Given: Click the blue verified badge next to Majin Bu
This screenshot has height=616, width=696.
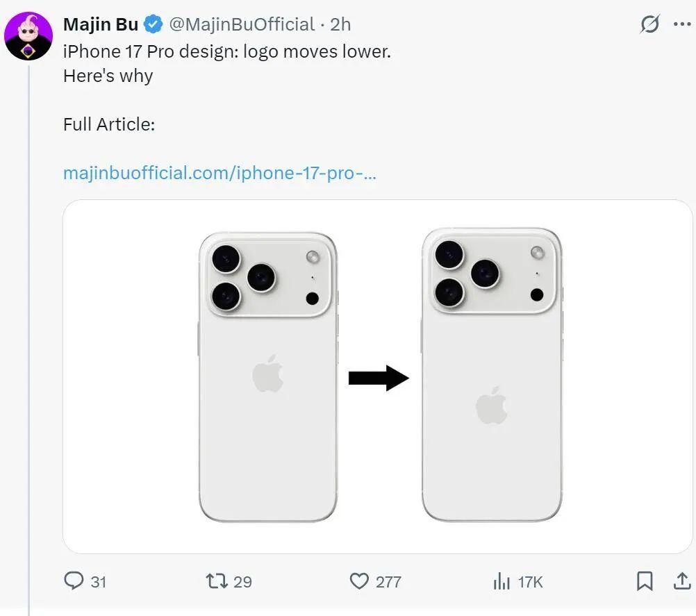Looking at the screenshot, I should coord(150,24).
